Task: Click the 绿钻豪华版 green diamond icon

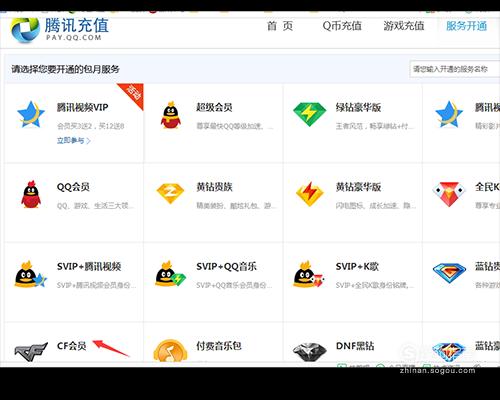Action: point(310,114)
